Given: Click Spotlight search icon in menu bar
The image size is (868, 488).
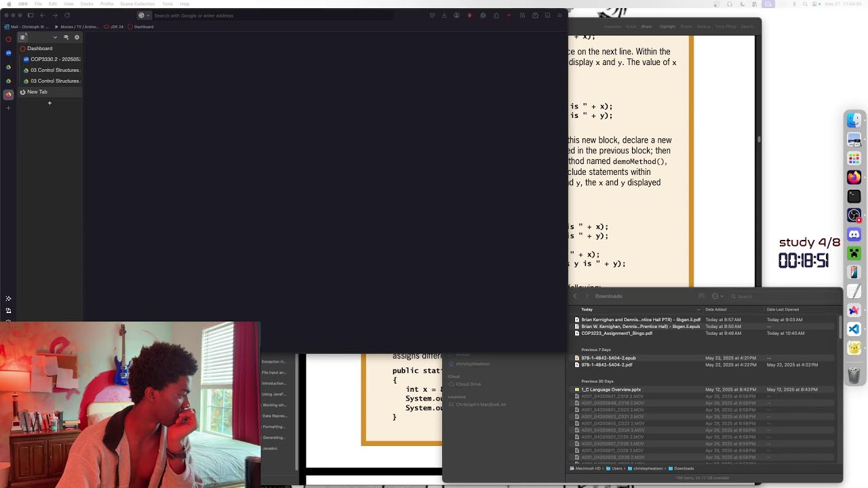Looking at the screenshot, I should point(804,4).
